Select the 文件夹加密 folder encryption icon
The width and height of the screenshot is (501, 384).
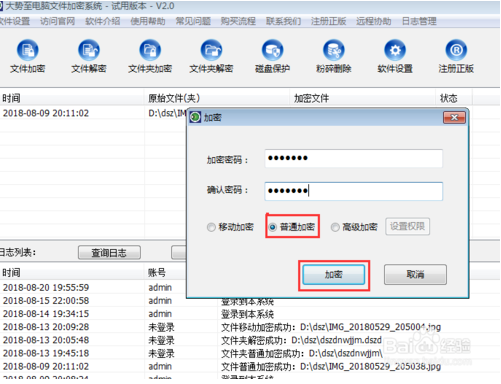point(150,56)
